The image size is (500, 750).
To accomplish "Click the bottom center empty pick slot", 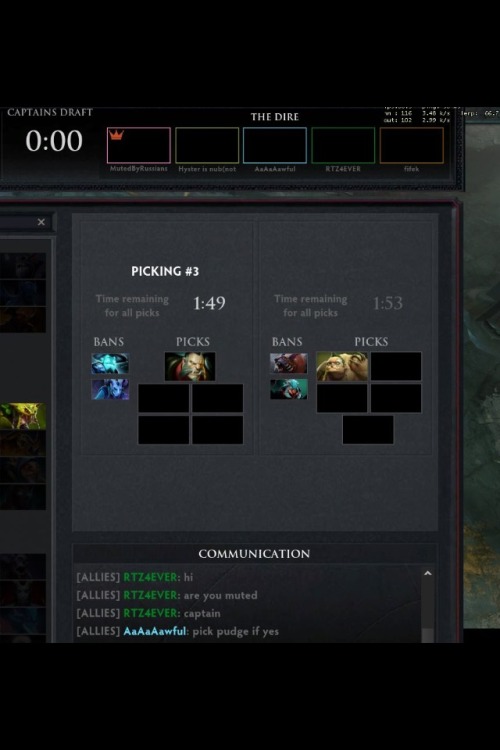I will coord(368,430).
